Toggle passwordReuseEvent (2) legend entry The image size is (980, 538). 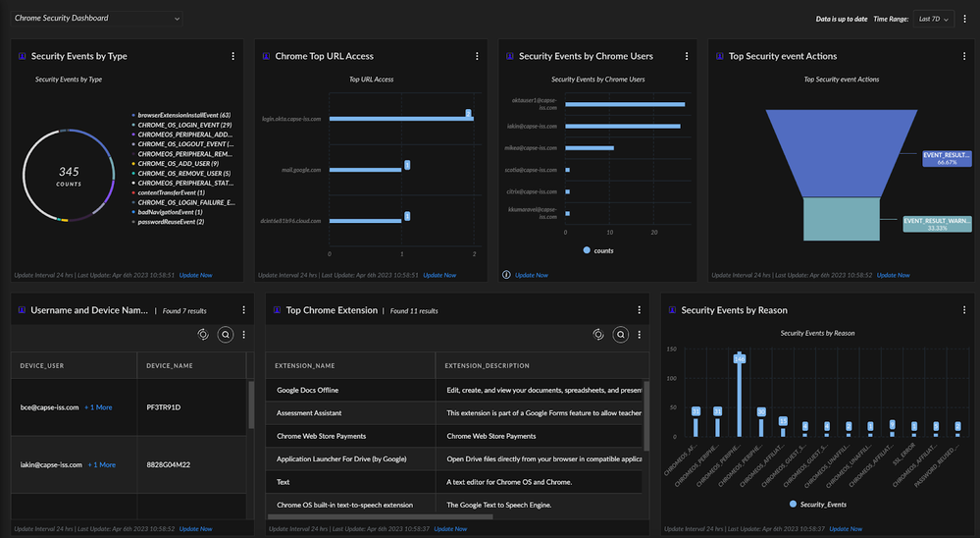(168, 222)
